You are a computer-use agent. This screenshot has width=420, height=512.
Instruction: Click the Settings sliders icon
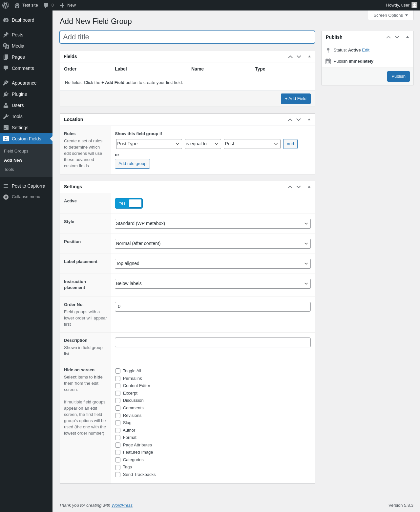click(x=6, y=128)
